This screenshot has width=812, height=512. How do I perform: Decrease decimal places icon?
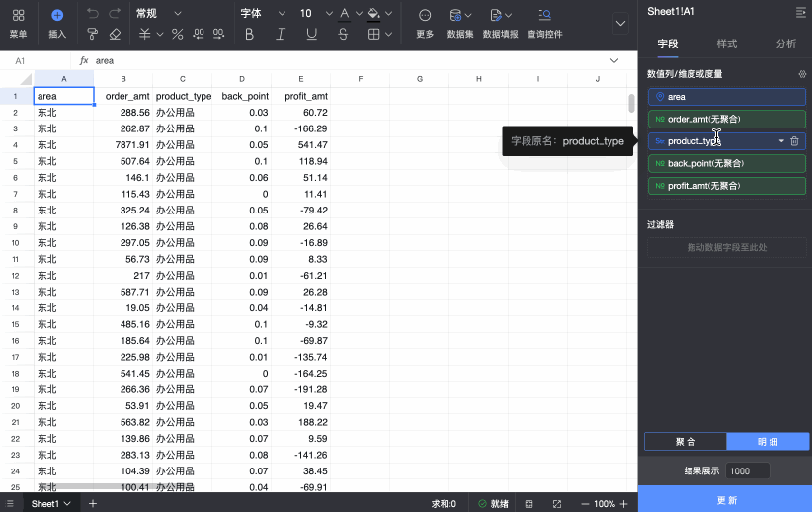(x=199, y=34)
